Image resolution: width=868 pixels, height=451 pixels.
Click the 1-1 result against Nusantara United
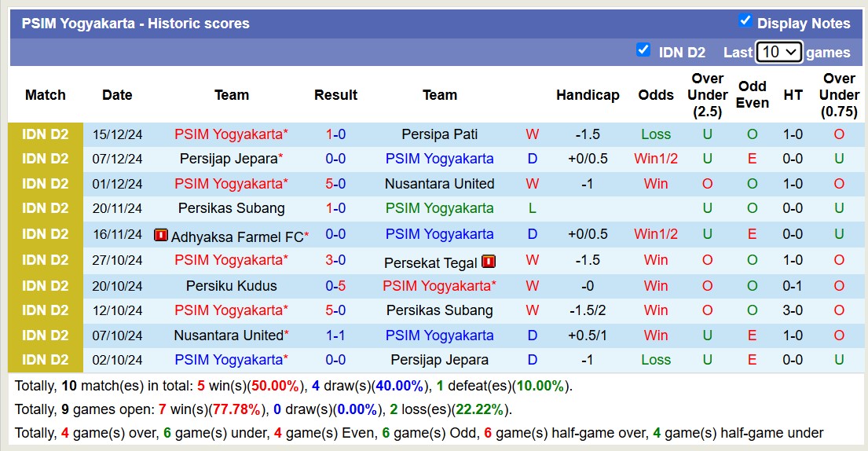[x=335, y=335]
